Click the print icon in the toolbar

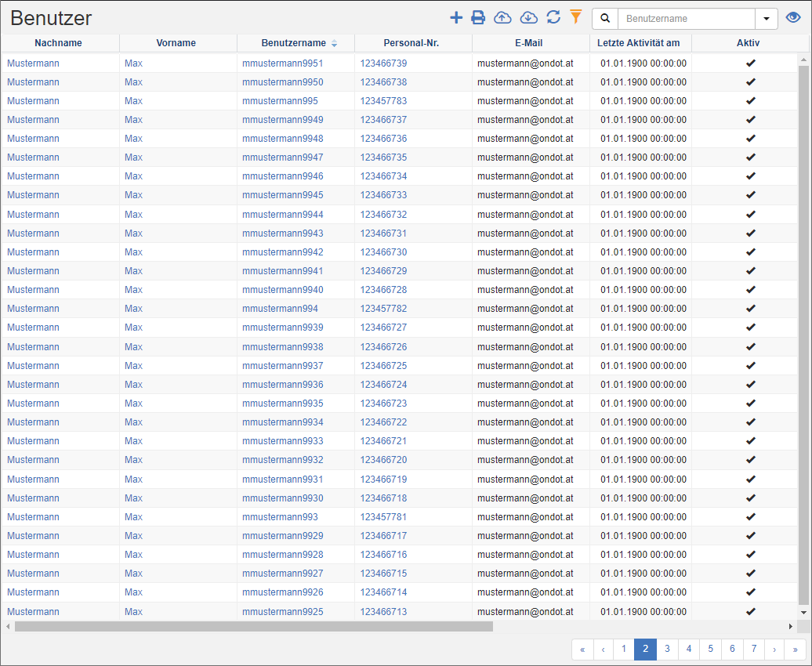pyautogui.click(x=478, y=17)
